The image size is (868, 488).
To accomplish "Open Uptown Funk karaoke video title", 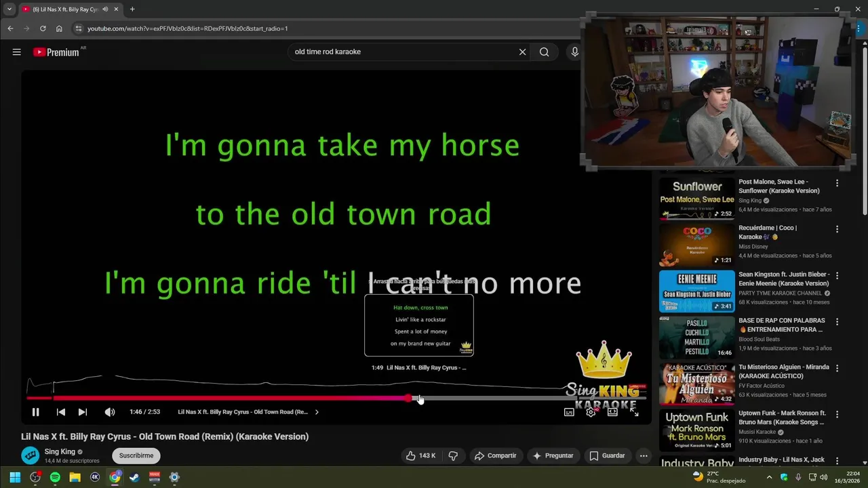I will click(782, 418).
